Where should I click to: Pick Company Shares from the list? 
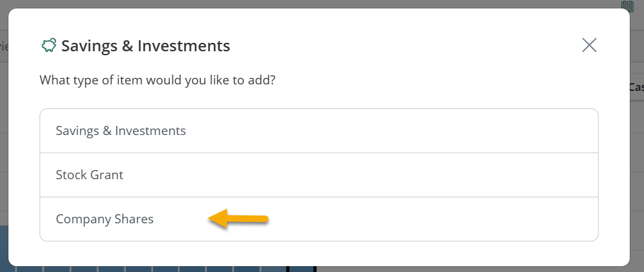[318, 219]
